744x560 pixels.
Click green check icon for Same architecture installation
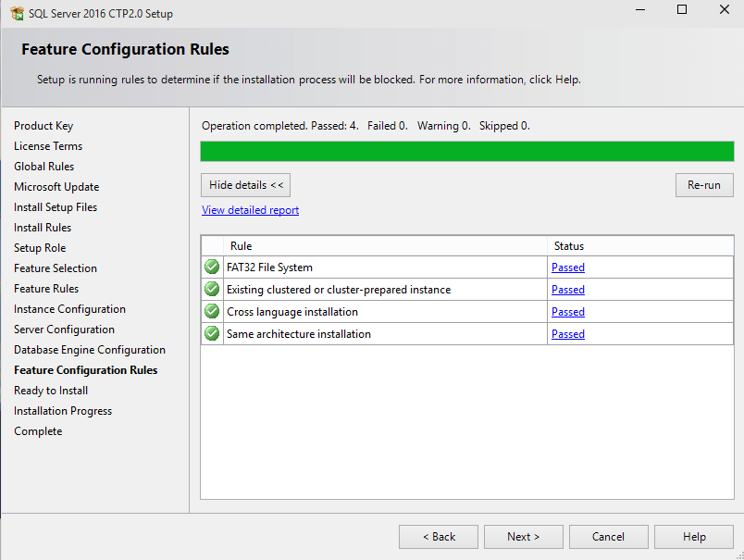click(x=212, y=333)
